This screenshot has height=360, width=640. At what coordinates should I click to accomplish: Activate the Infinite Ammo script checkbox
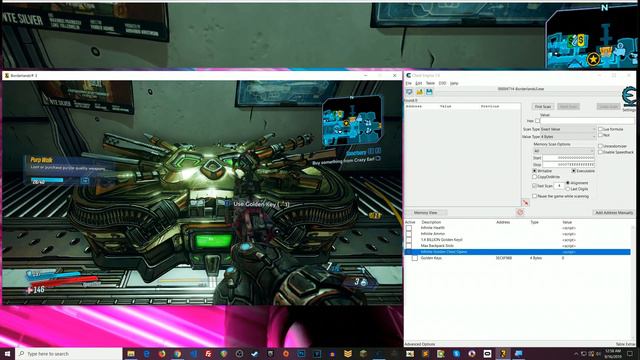pyautogui.click(x=409, y=234)
